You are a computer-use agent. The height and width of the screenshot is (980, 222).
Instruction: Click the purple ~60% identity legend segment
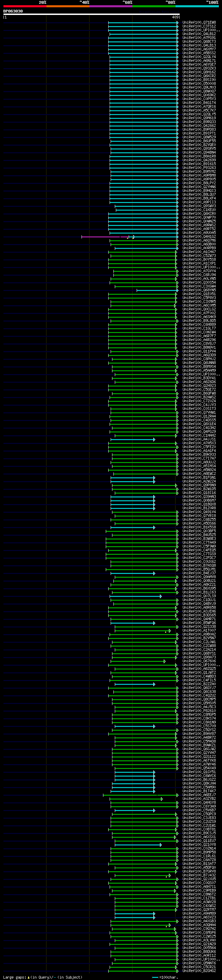(x=111, y=6)
